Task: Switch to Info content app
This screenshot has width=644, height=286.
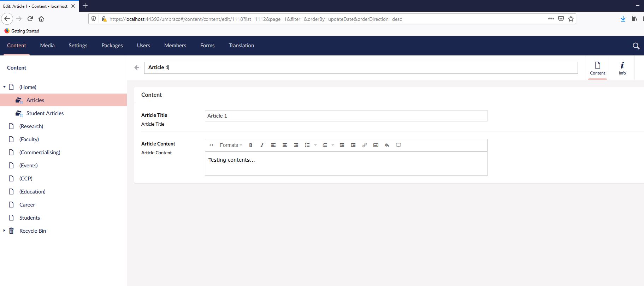Action: click(x=622, y=68)
